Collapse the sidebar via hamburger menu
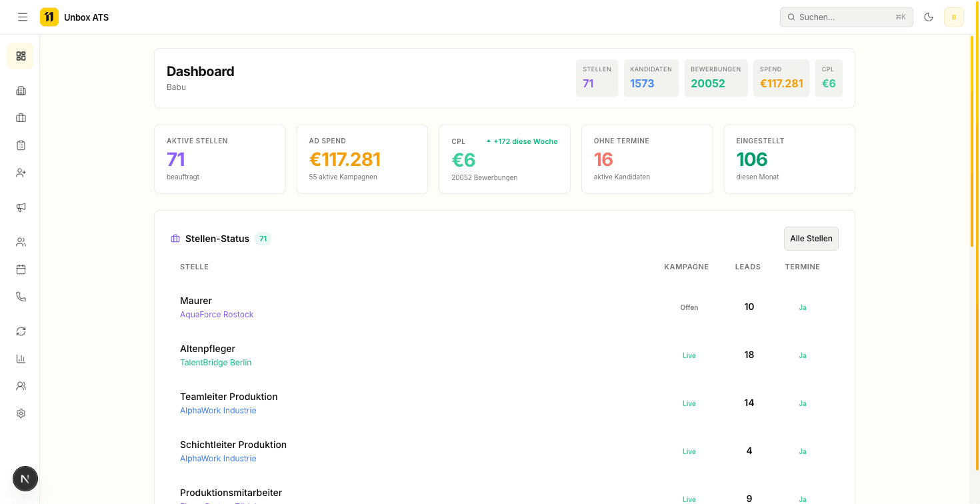The width and height of the screenshot is (980, 504). click(x=22, y=17)
